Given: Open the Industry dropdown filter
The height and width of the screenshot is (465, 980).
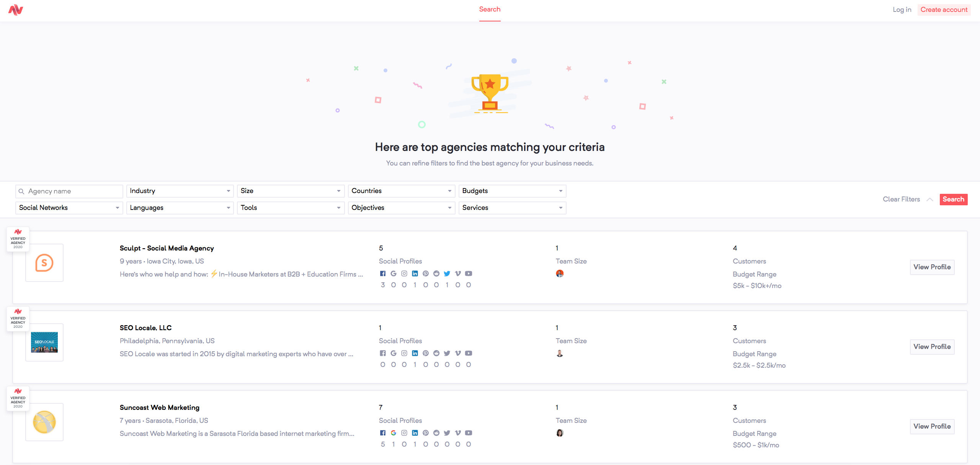Looking at the screenshot, I should 180,191.
